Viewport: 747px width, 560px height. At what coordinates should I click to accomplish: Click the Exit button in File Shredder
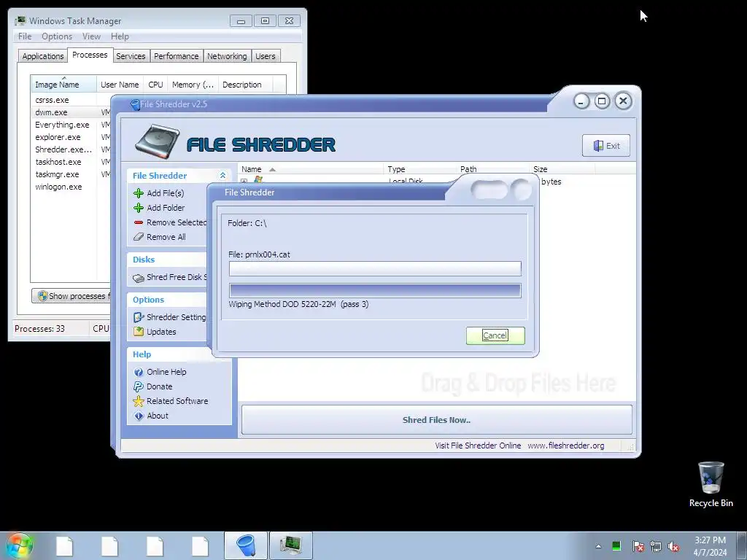[x=606, y=146]
